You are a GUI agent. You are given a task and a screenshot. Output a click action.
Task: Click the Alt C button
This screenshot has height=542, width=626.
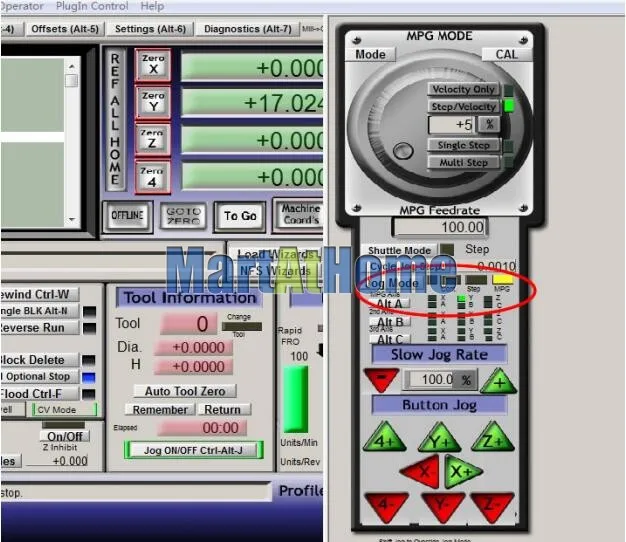(390, 340)
